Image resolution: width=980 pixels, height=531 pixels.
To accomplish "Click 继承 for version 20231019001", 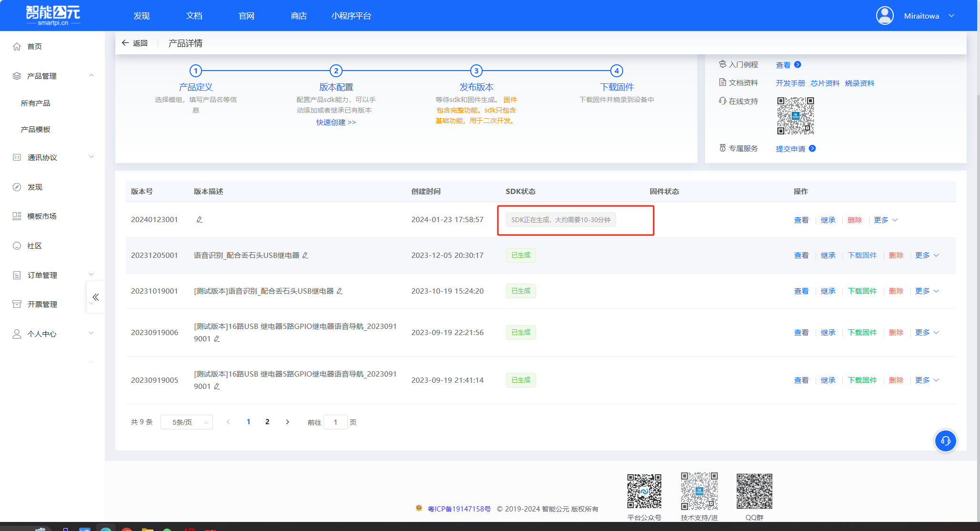I will [x=828, y=291].
